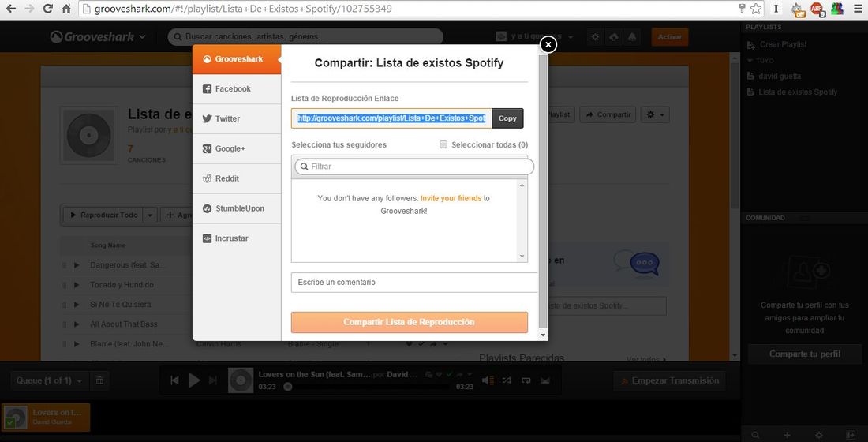Bookmark this page with the star

(756, 9)
